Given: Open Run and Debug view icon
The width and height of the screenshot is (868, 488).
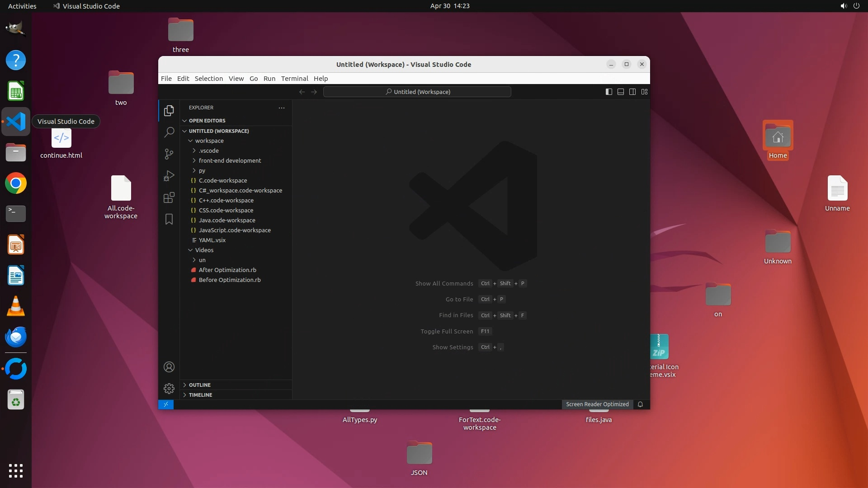Looking at the screenshot, I should click(x=169, y=176).
